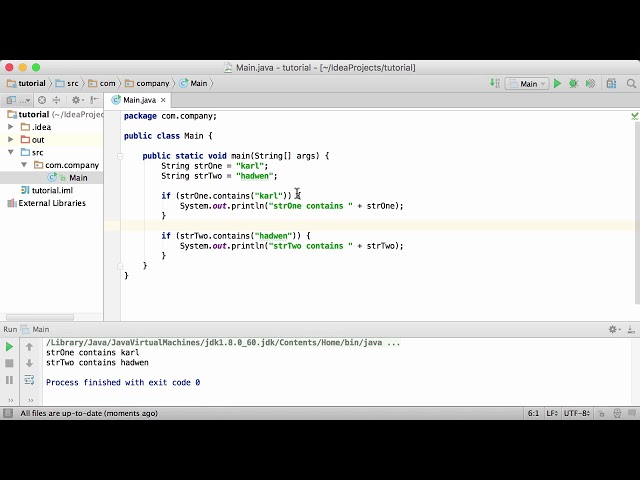The image size is (640, 480).
Task: Open Run panel gear settings
Action: tap(614, 329)
